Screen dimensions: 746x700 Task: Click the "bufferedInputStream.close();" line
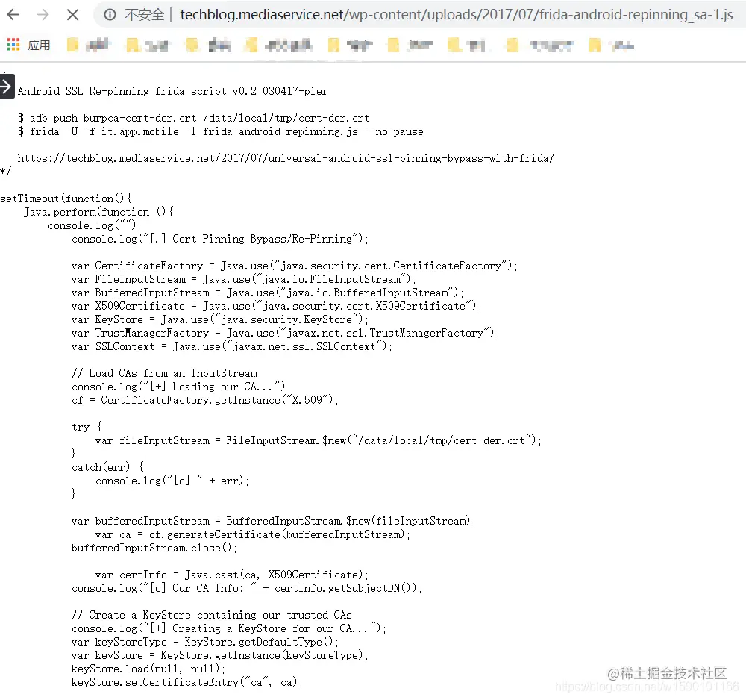click(x=154, y=548)
